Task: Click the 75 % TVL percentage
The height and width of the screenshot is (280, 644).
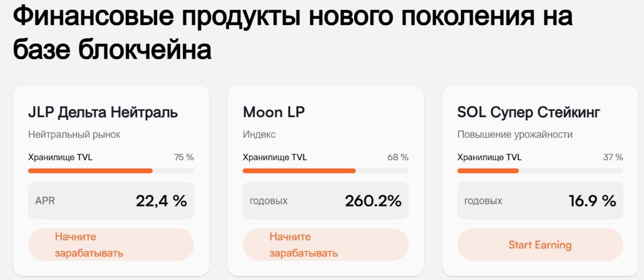Action: click(184, 157)
